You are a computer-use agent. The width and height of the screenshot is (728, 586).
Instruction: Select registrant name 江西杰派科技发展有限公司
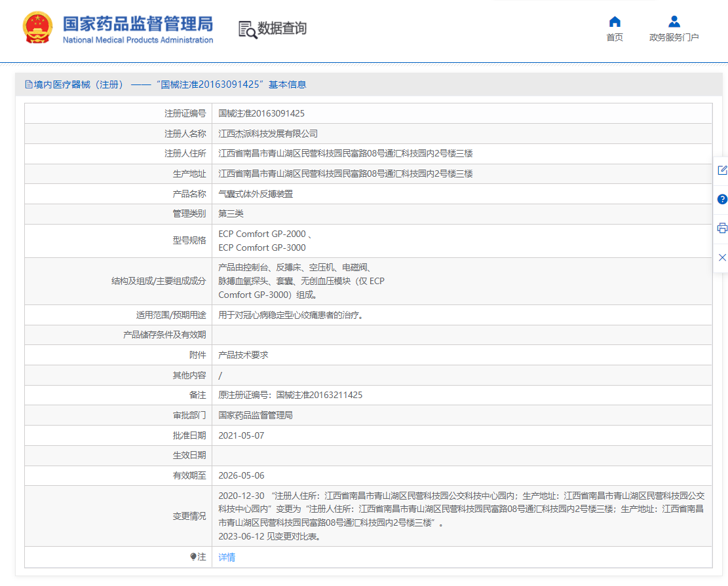tap(268, 134)
